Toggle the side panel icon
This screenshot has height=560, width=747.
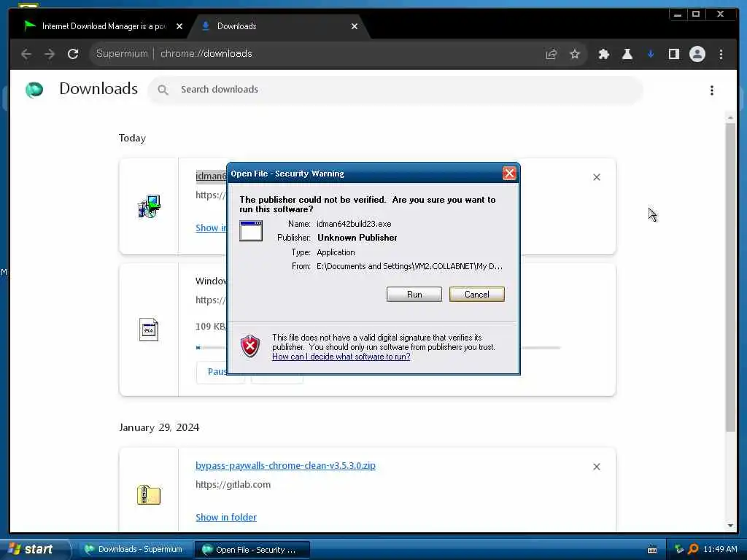click(x=673, y=54)
